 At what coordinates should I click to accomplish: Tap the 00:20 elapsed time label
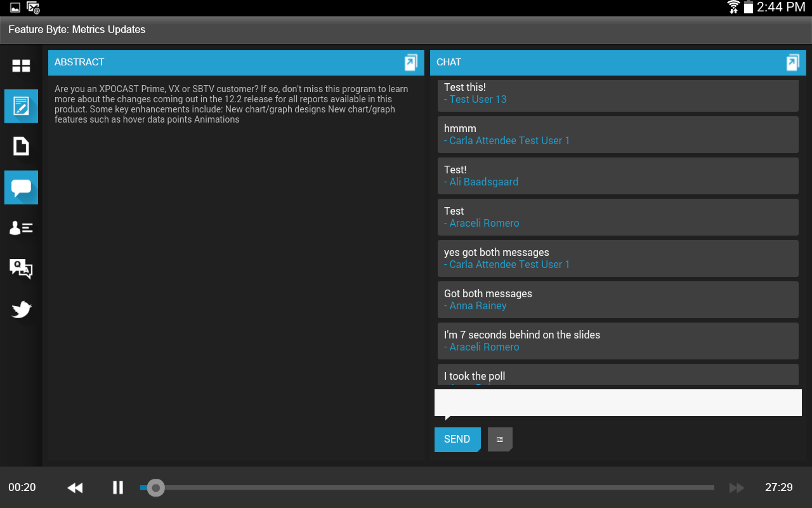[22, 488]
